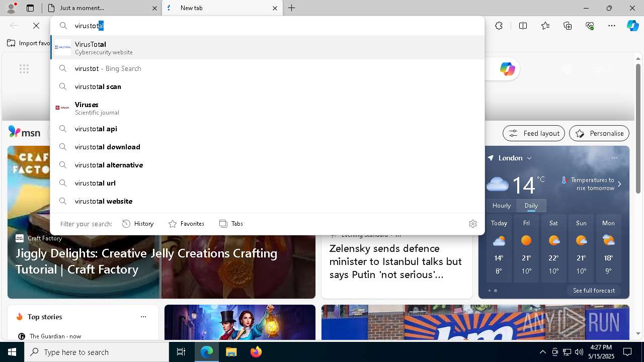Choose the 'virustotal download' suggestion
Screen dimensions: 644x362
click(x=267, y=147)
